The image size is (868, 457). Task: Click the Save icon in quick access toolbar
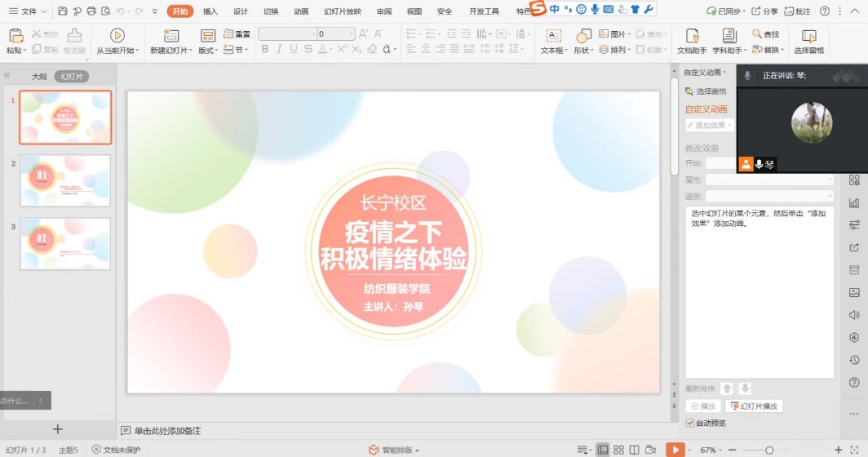tap(63, 11)
